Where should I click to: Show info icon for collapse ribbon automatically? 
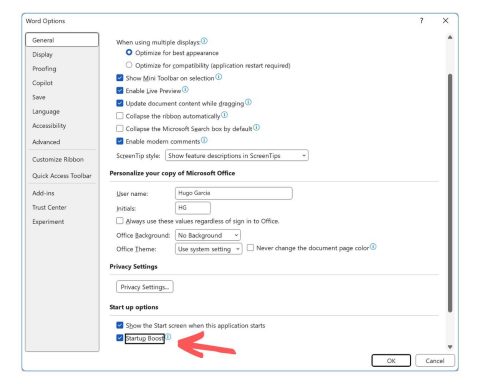(x=224, y=115)
